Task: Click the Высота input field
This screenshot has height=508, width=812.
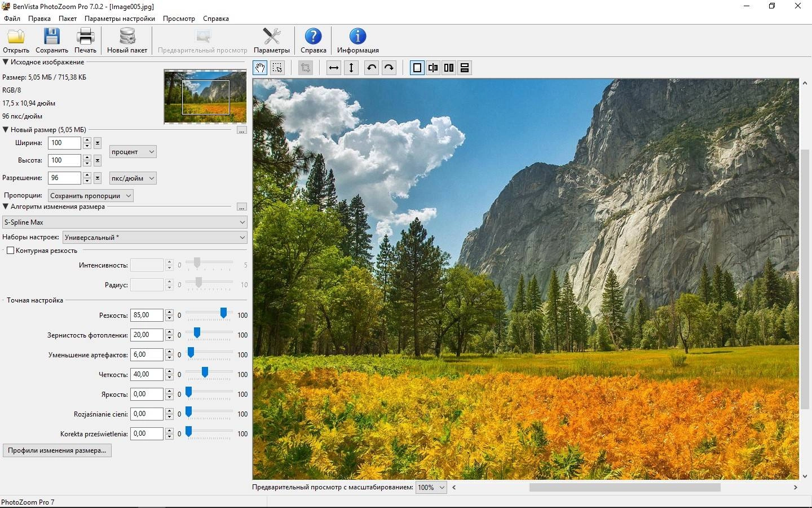Action: tap(64, 160)
